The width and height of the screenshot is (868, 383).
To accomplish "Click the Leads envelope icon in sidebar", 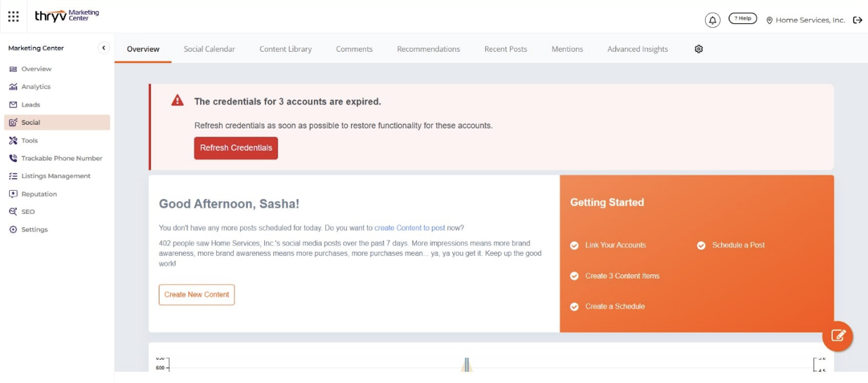I will click(x=13, y=105).
